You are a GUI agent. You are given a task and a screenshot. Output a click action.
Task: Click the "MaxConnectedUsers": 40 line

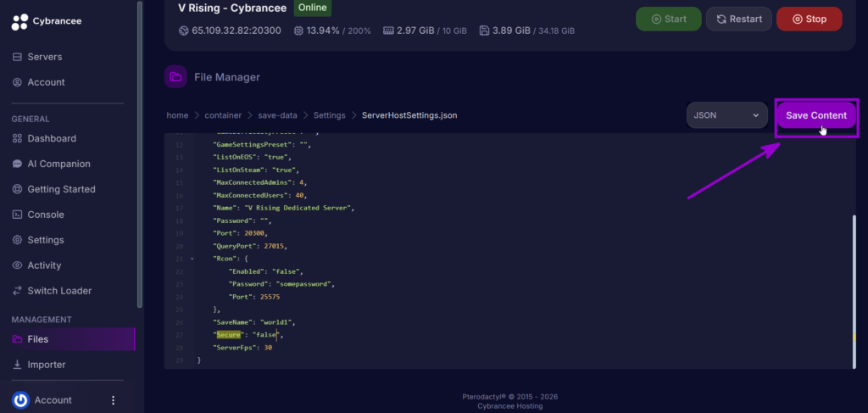tap(260, 195)
